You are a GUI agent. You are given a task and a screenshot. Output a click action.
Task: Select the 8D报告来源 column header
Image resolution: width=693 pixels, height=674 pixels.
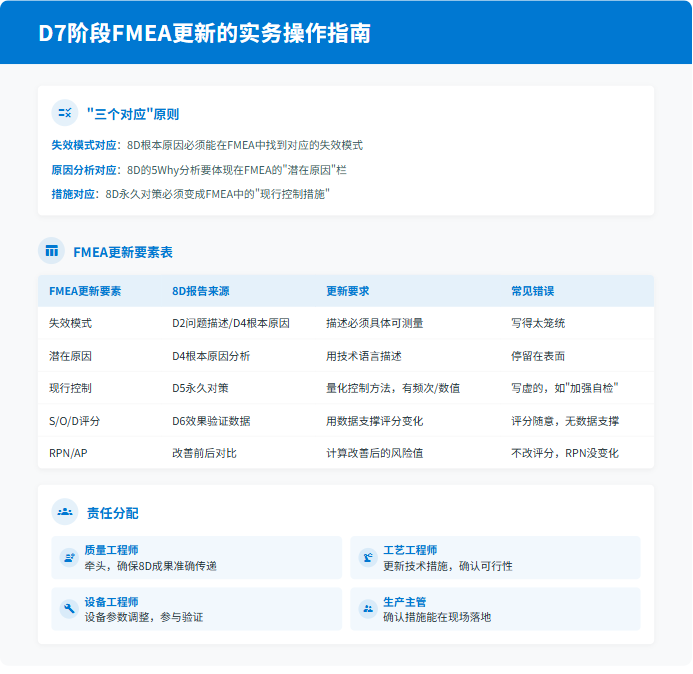coord(201,291)
